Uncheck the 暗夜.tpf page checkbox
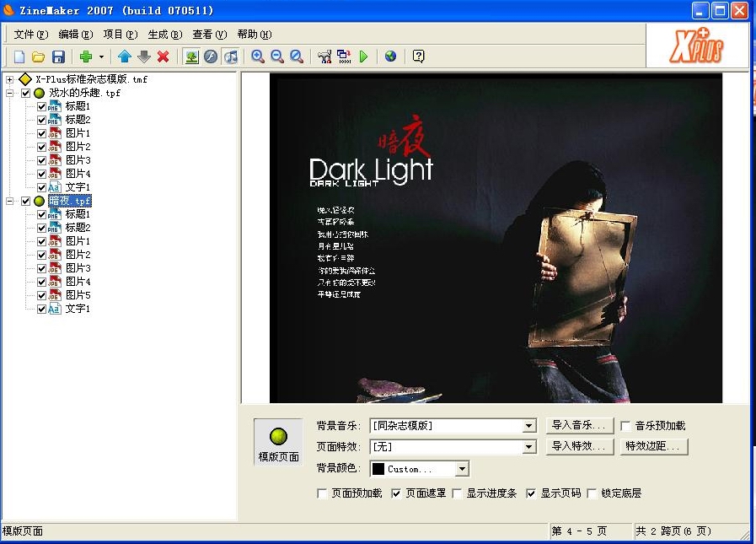 pos(26,201)
